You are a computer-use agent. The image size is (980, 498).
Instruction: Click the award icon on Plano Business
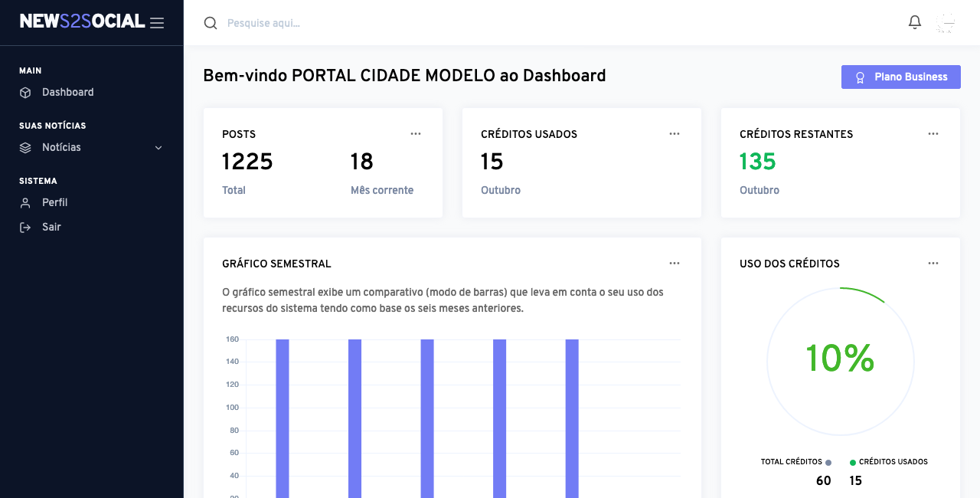click(860, 77)
